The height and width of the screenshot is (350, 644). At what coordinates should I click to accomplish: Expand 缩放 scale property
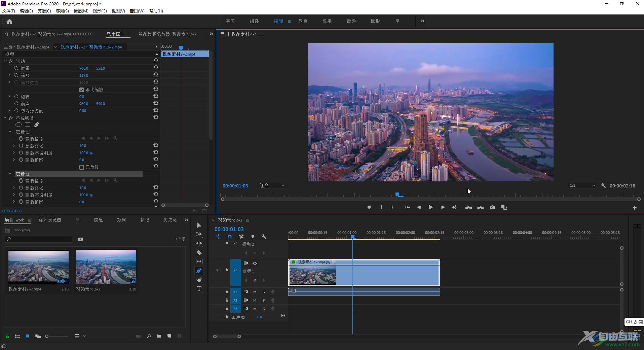[x=9, y=75]
